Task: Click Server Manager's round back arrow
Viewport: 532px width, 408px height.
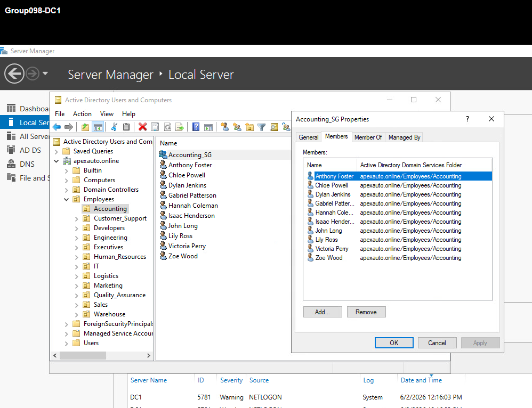Action: [14, 74]
